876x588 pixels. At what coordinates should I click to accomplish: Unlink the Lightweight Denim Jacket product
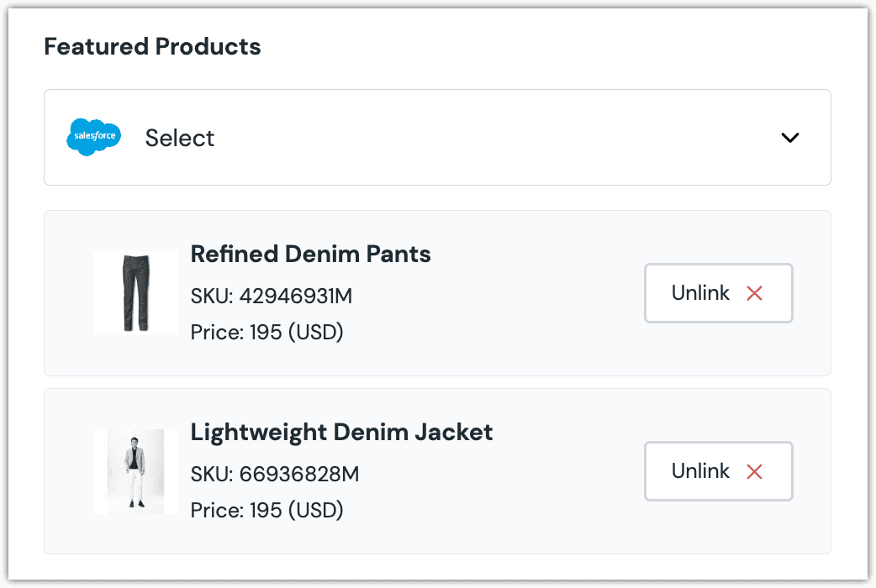click(718, 471)
